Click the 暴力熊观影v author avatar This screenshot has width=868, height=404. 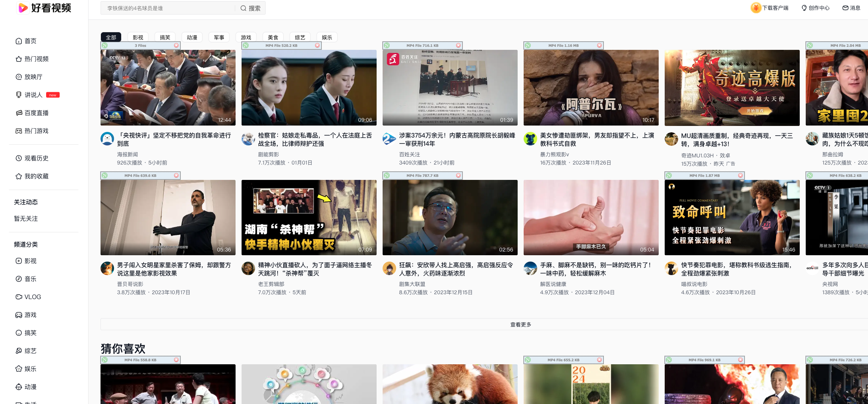pyautogui.click(x=530, y=139)
